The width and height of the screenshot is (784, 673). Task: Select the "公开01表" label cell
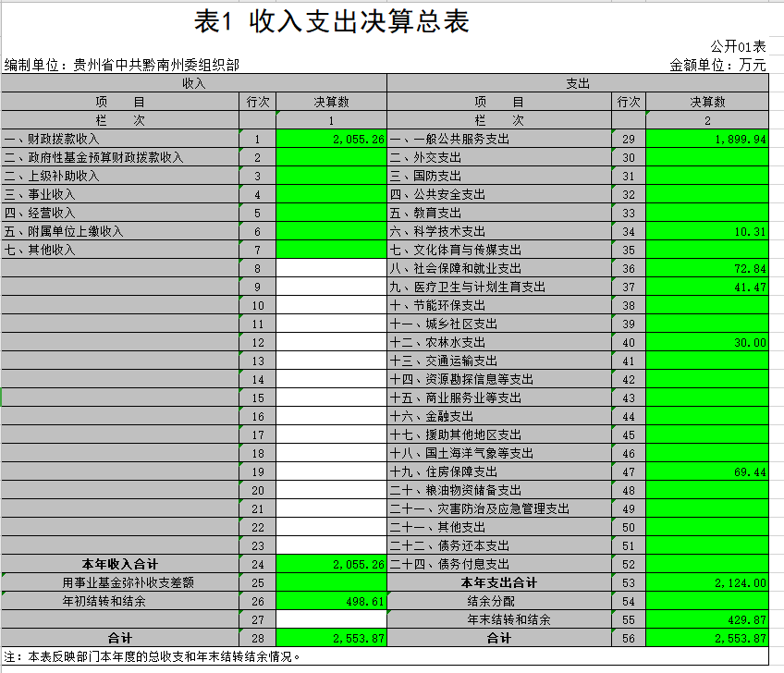pyautogui.click(x=738, y=46)
